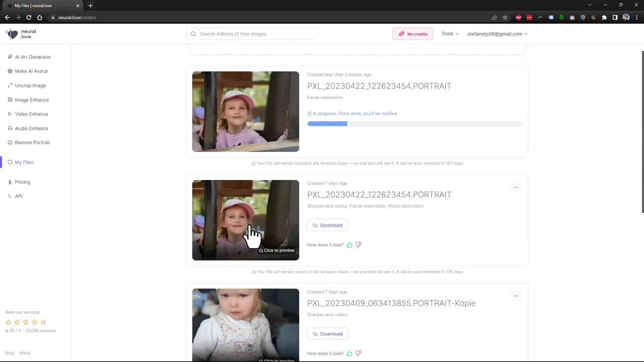Select the API menu item

tap(18, 196)
